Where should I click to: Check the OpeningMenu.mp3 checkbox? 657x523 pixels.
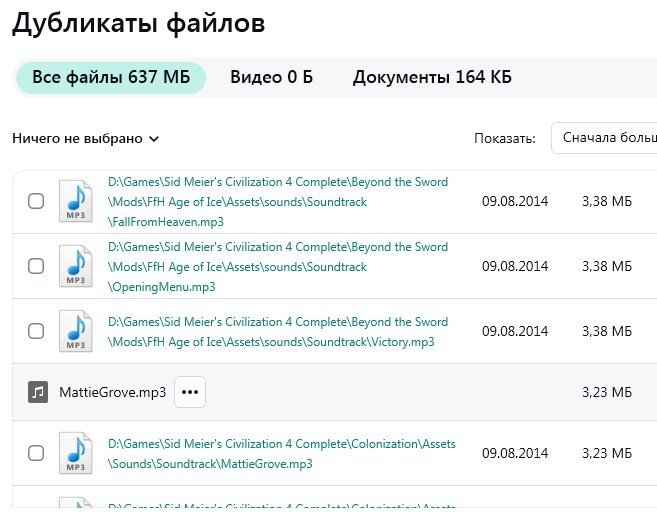click(36, 266)
